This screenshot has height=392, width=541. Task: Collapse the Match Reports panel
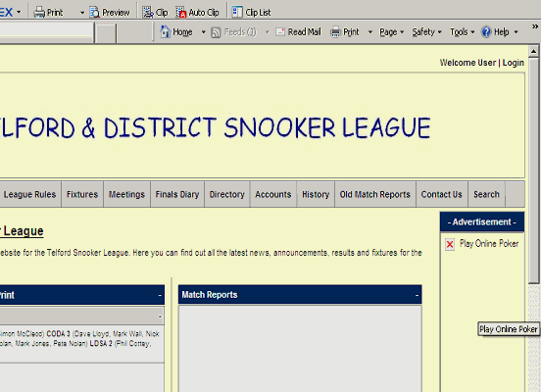click(x=417, y=295)
